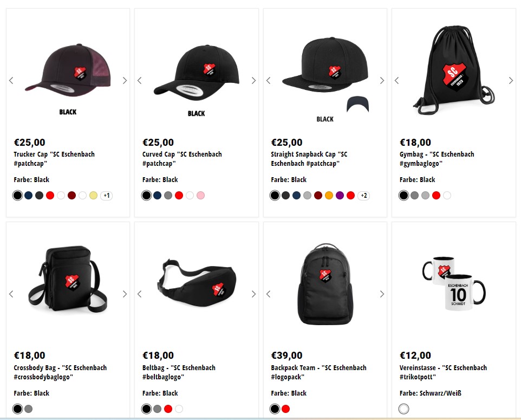Screen dimensions: 521x420
Task: Select red swatch for Backpack Team
Action: click(x=286, y=409)
